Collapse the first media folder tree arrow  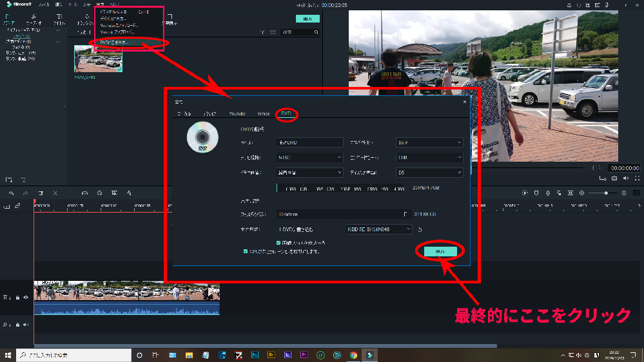(x=58, y=30)
